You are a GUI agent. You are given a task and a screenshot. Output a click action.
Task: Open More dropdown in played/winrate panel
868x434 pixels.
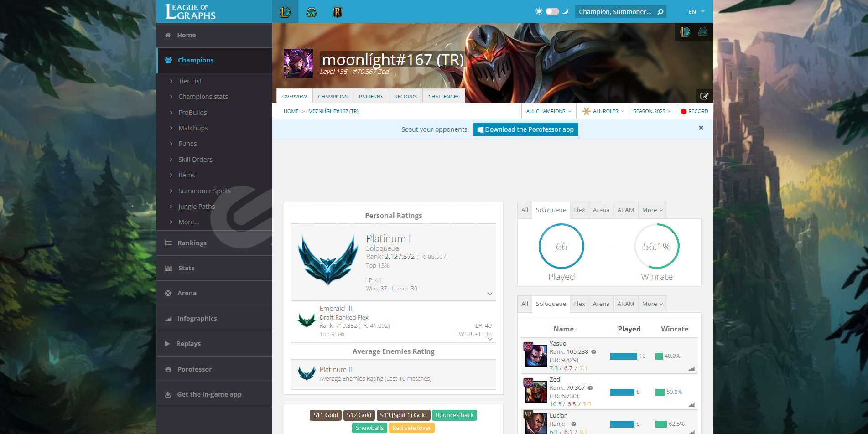[x=652, y=210]
